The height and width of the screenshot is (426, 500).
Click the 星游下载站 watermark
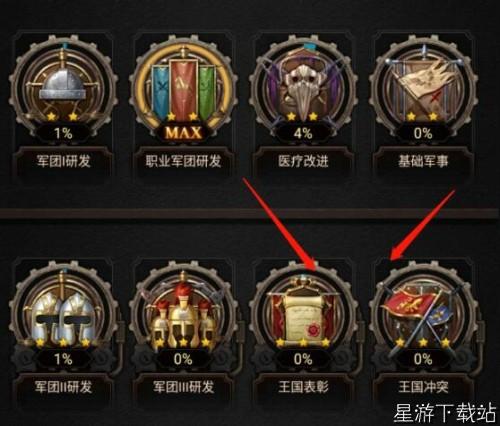(x=445, y=413)
